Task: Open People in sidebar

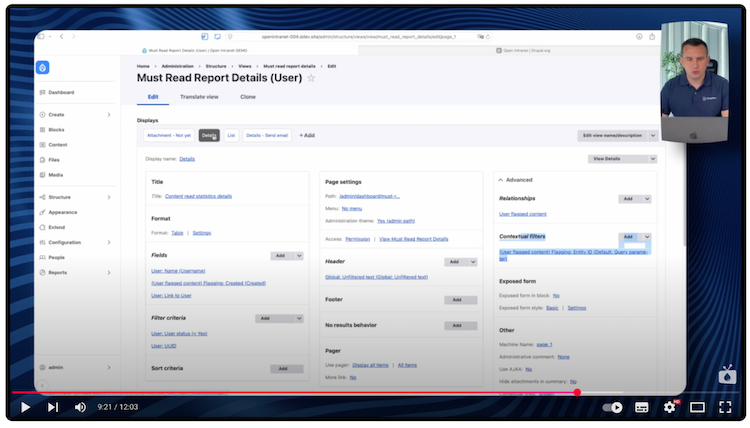Action: (x=56, y=257)
